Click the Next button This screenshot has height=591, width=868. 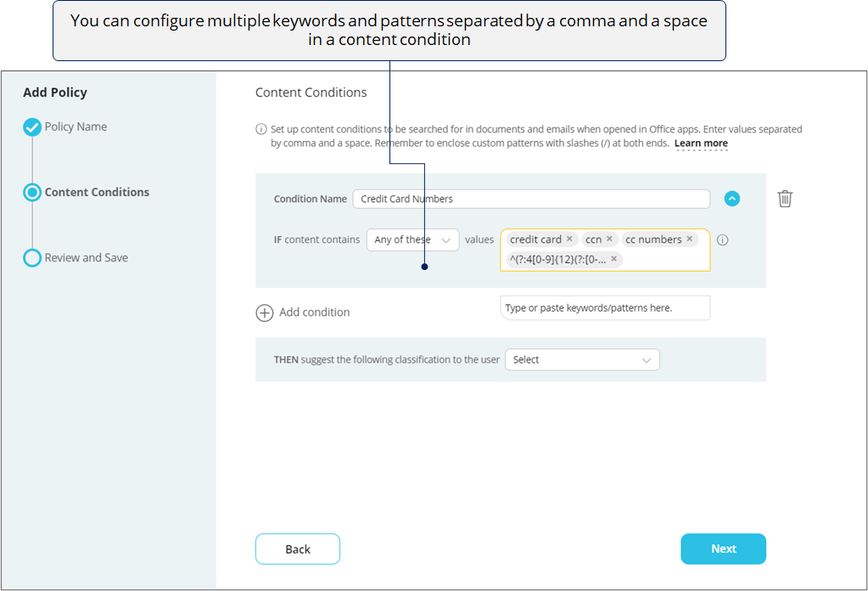pyautogui.click(x=723, y=549)
